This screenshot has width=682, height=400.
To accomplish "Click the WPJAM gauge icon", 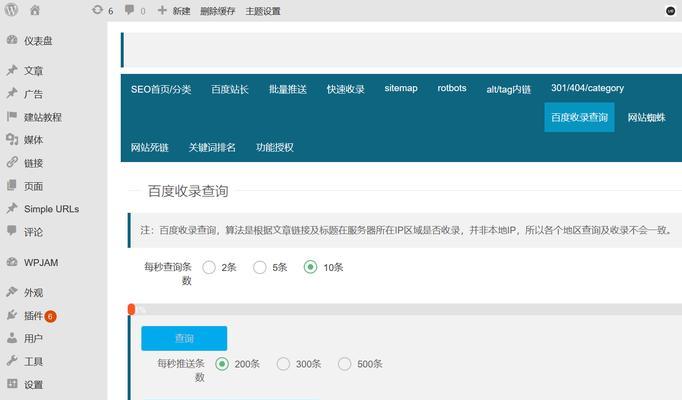I will (12, 262).
